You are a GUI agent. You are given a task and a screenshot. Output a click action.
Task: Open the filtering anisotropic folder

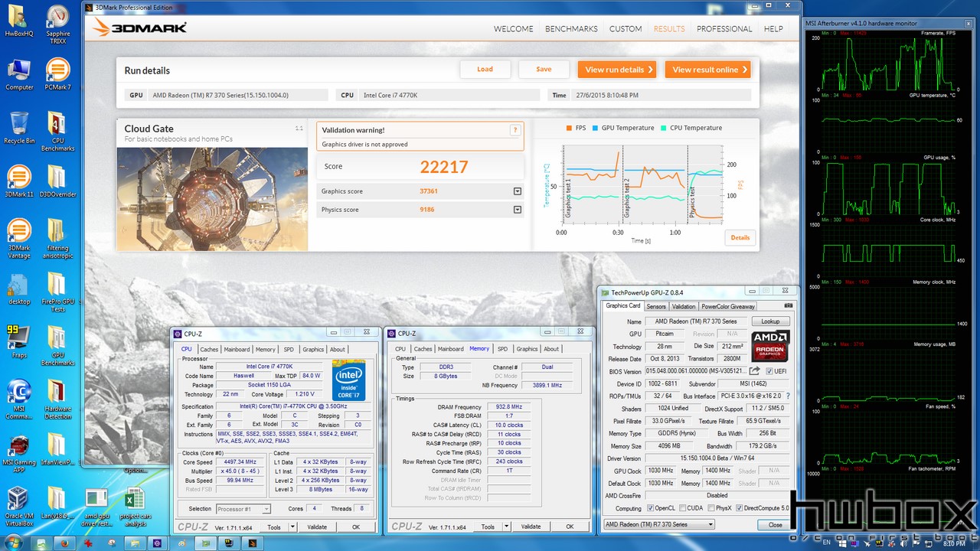tap(57, 239)
